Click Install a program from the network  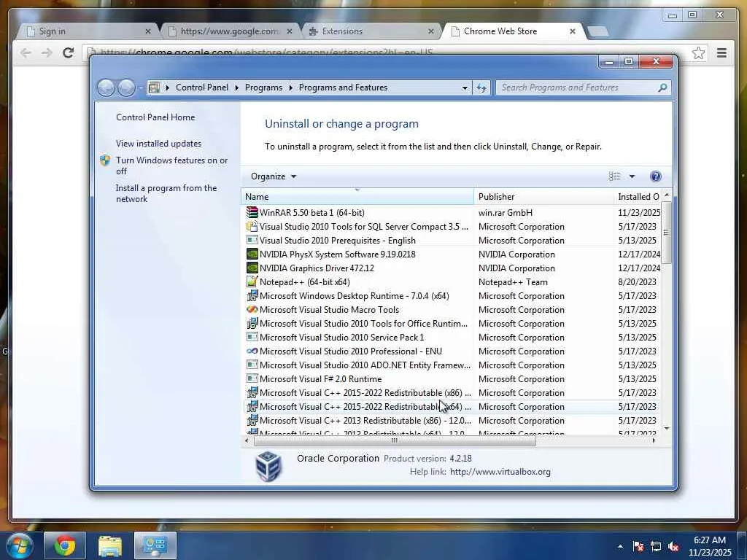tap(166, 193)
